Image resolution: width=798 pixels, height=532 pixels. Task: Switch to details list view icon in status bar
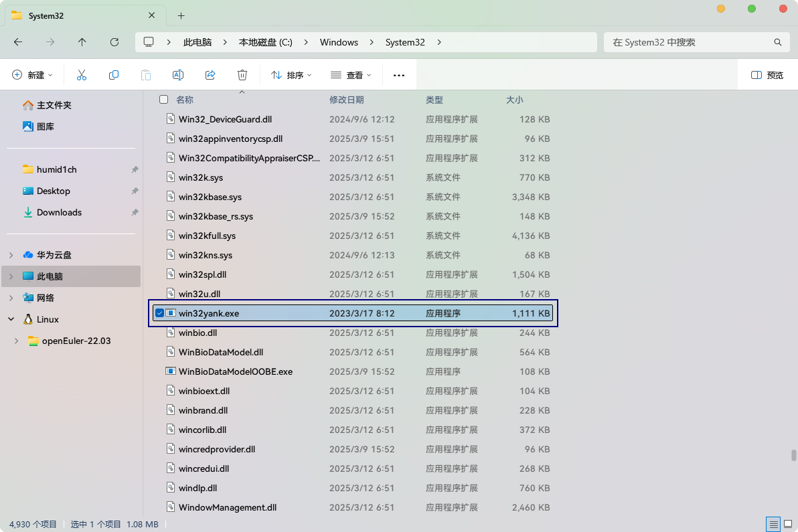pos(774,524)
